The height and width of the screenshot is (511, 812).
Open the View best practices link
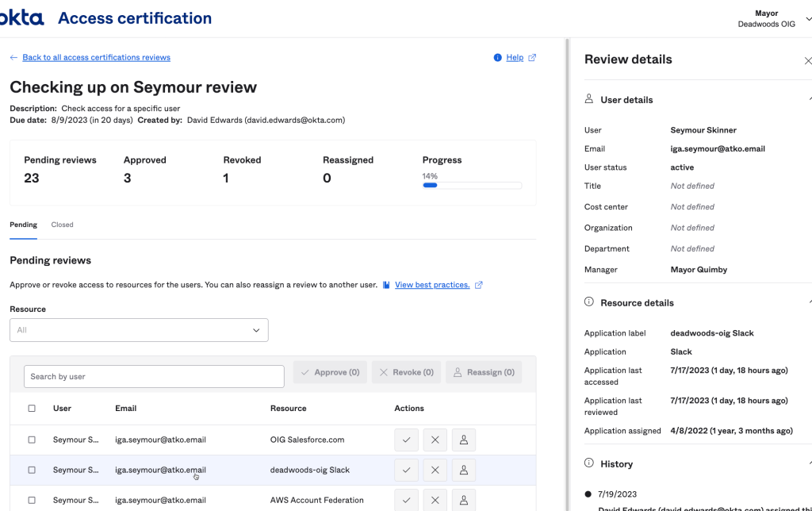pyautogui.click(x=432, y=285)
